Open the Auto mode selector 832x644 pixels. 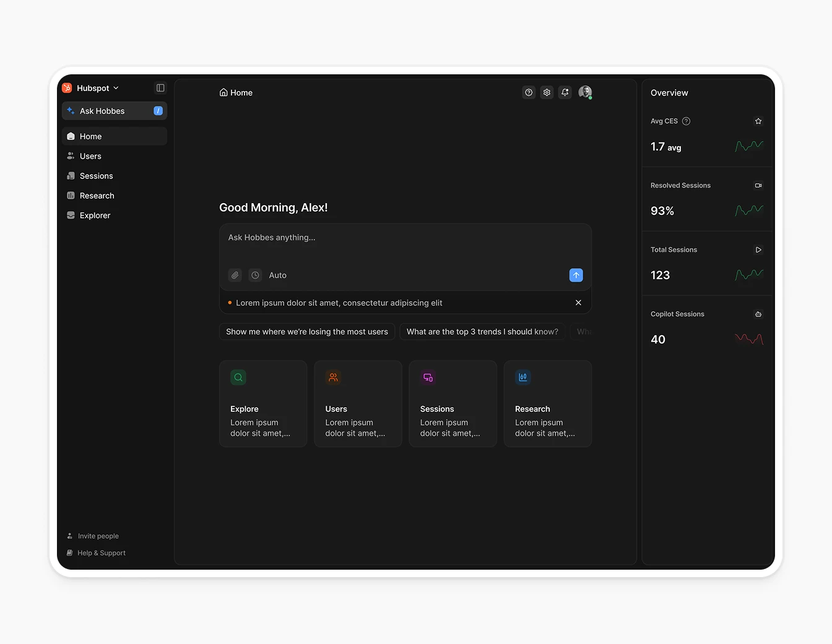[277, 275]
